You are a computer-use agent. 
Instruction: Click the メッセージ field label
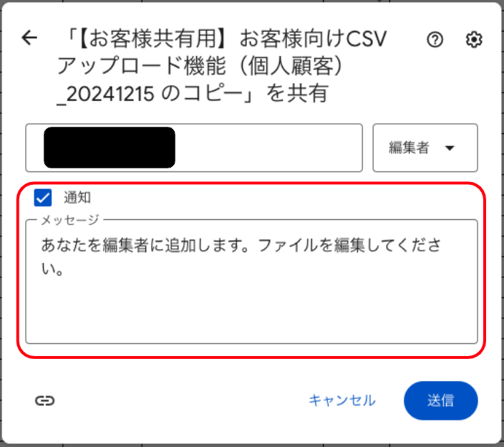(69, 220)
